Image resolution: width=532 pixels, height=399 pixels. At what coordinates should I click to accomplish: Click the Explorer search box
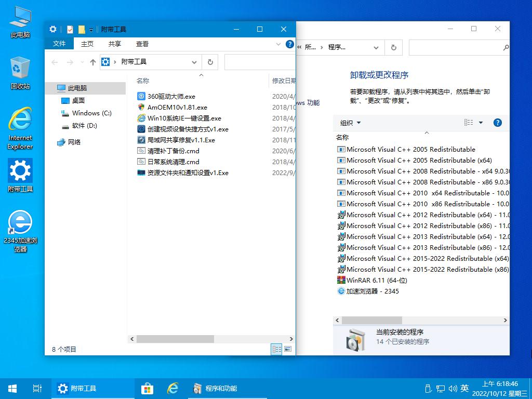(260, 62)
